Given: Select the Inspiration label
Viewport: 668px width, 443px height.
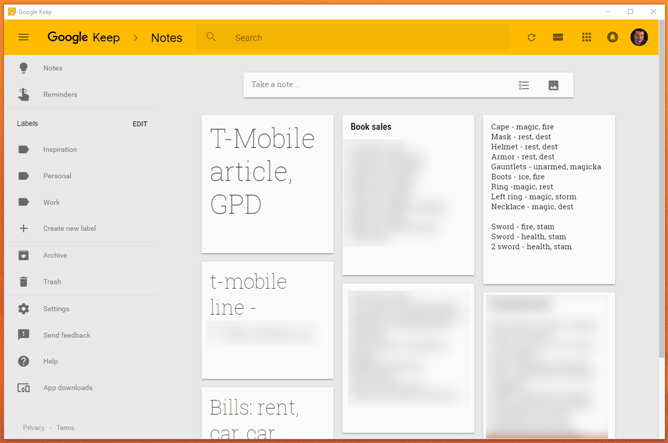Looking at the screenshot, I should 59,150.
